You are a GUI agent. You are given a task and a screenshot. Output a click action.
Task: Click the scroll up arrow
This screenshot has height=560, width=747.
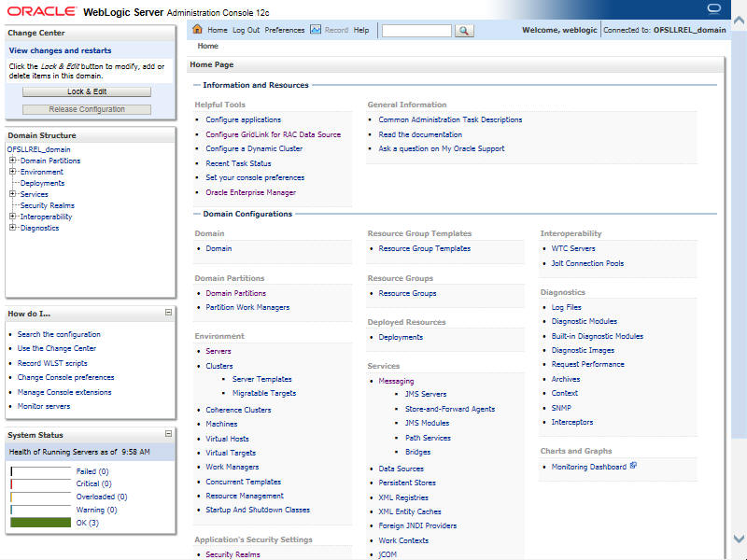click(x=739, y=20)
